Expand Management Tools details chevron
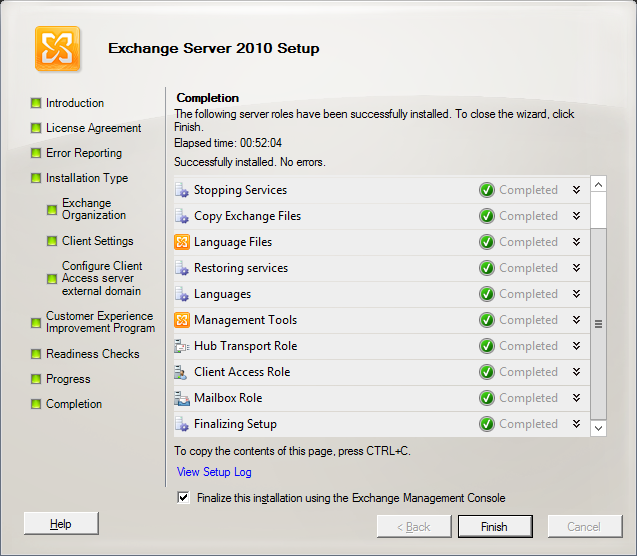 576,320
